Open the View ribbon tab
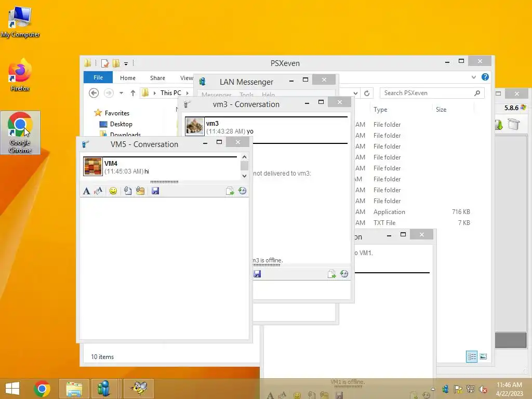532x399 pixels. point(187,78)
